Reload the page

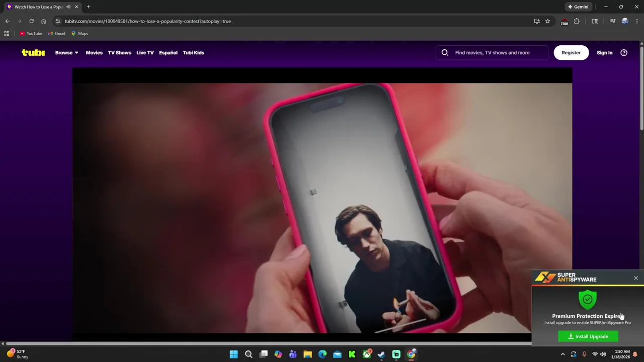[31, 21]
